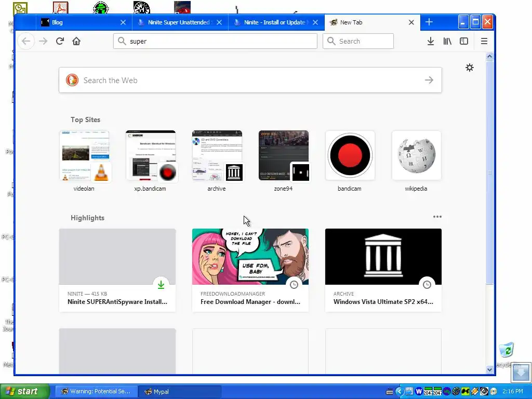Open Windows Vista Ultimate SP2 x64 highlight
Screen dimensions: 532x399
[383, 270]
